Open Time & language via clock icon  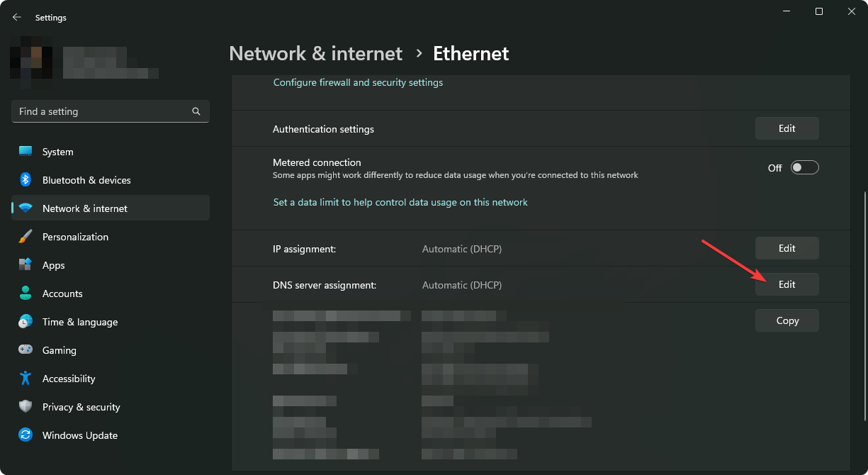26,322
